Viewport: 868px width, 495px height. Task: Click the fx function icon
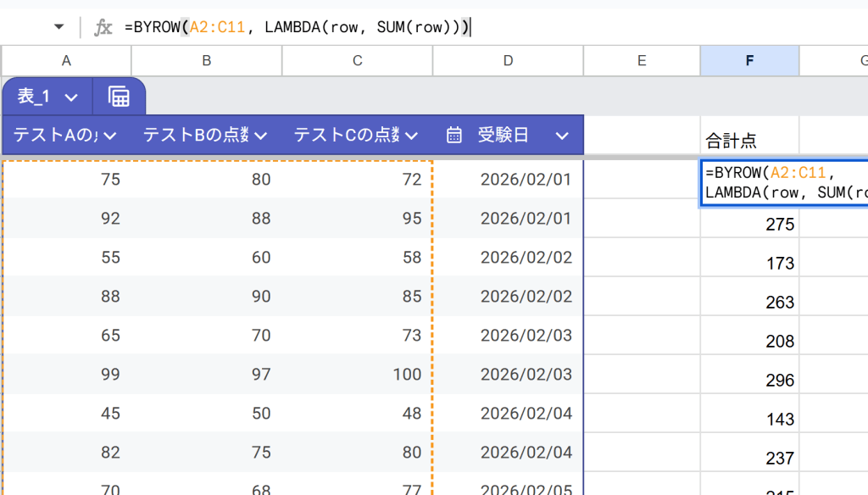point(103,27)
